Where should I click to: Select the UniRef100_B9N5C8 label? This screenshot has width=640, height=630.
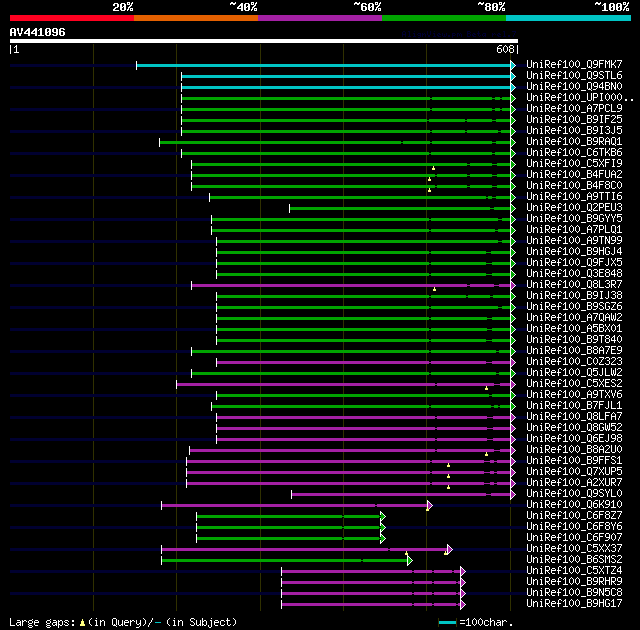click(x=574, y=593)
